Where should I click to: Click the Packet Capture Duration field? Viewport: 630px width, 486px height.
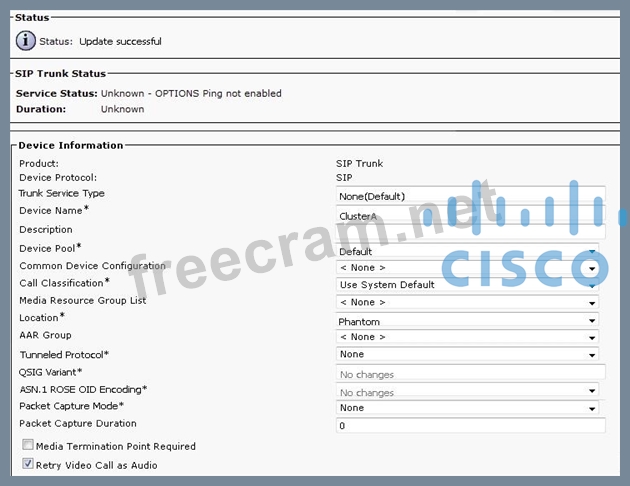pyautogui.click(x=470, y=426)
